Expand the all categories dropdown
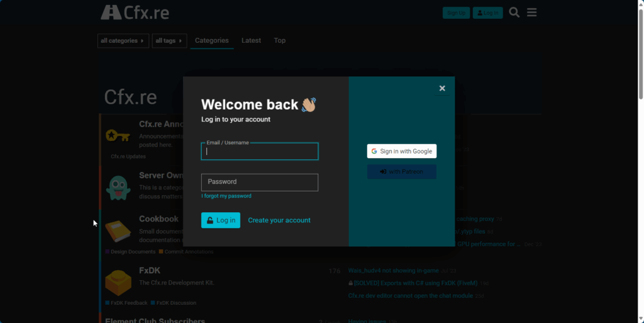Viewport: 644px width, 323px height. (123, 41)
